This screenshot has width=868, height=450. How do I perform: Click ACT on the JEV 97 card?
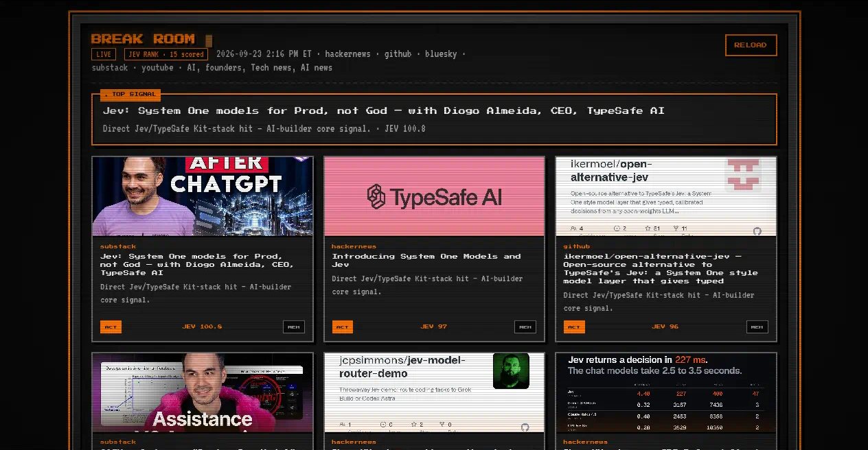(342, 327)
